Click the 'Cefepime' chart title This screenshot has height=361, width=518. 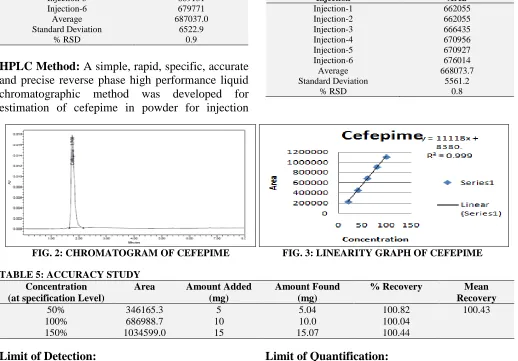pyautogui.click(x=382, y=136)
